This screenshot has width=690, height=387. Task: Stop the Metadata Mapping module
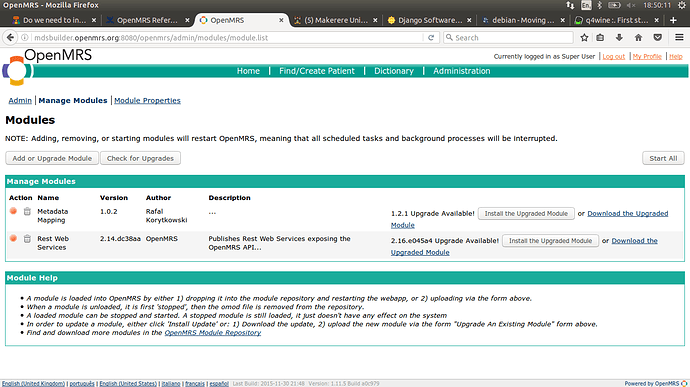13,211
